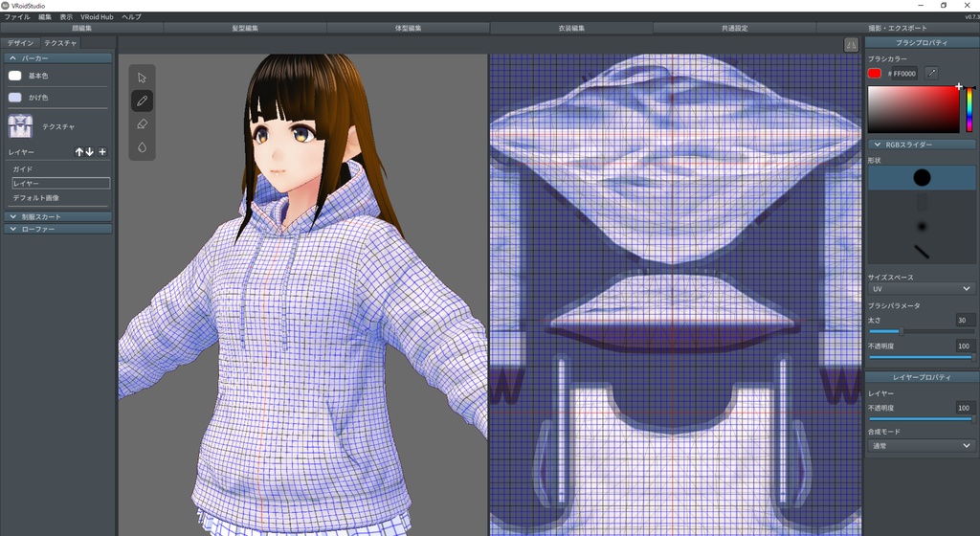Open the サイズスペース UV dropdown
Image resolution: width=980 pixels, height=536 pixels.
tap(922, 289)
